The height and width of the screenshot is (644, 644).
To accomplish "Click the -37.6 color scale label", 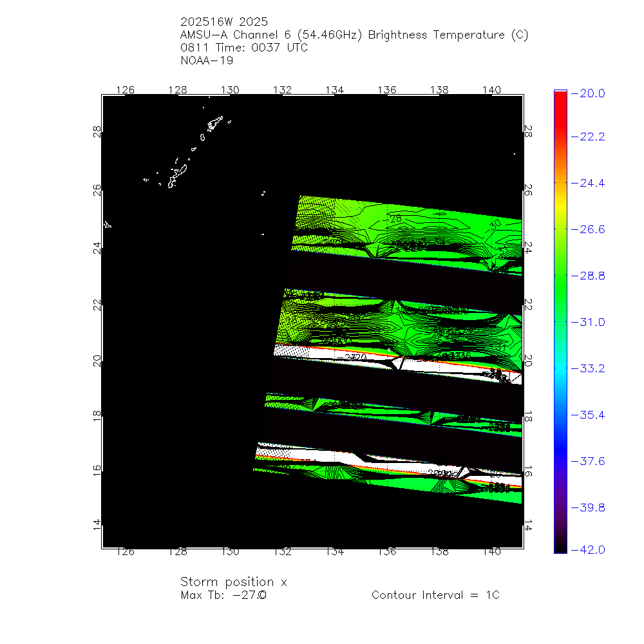I will click(x=588, y=462).
